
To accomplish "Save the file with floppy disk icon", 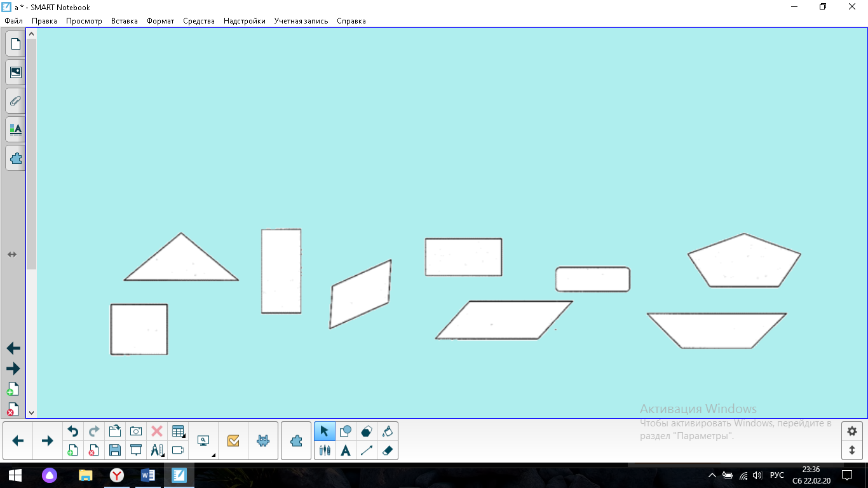I will coord(115,451).
